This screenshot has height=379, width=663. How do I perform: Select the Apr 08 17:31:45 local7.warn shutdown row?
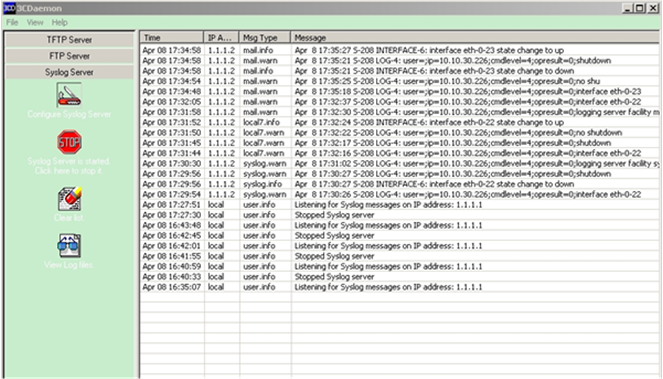click(x=400, y=143)
